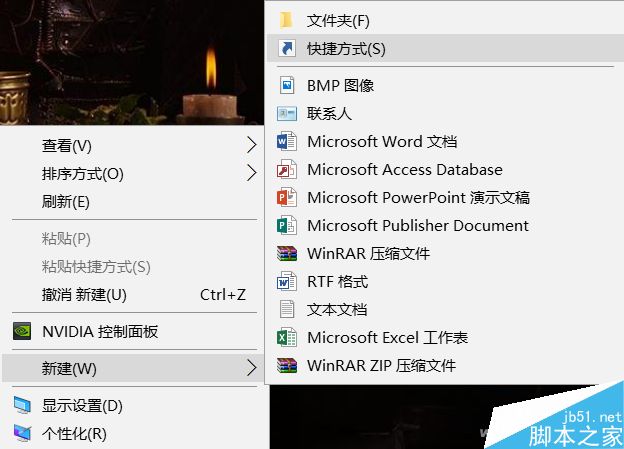The width and height of the screenshot is (624, 449).
Task: Choose RTF 格式 document entry
Action: pyautogui.click(x=445, y=281)
